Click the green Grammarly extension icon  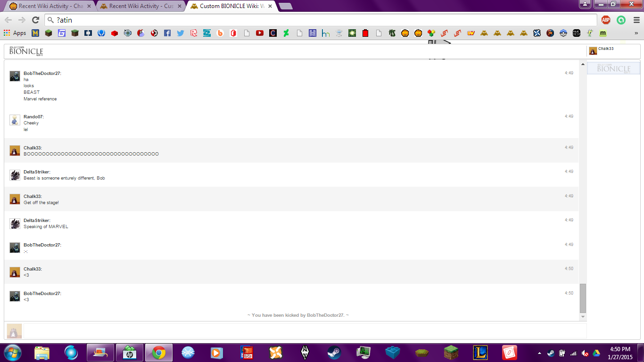click(621, 20)
